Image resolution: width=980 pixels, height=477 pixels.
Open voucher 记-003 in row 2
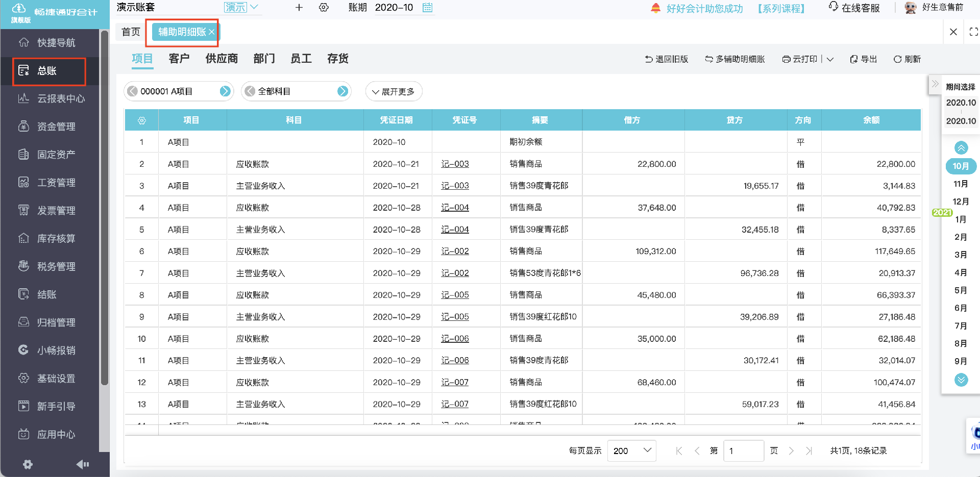tap(454, 164)
